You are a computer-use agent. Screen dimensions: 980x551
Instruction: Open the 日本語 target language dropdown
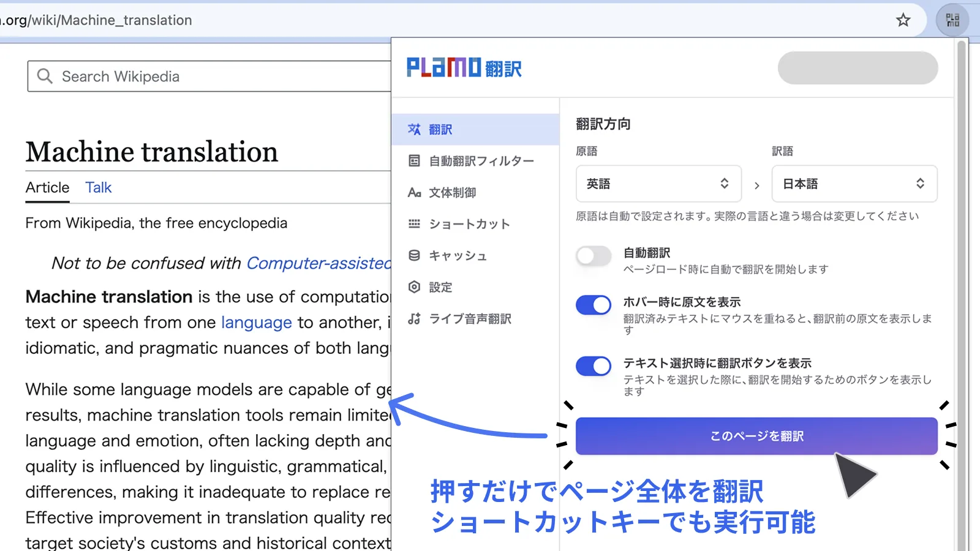click(x=854, y=184)
